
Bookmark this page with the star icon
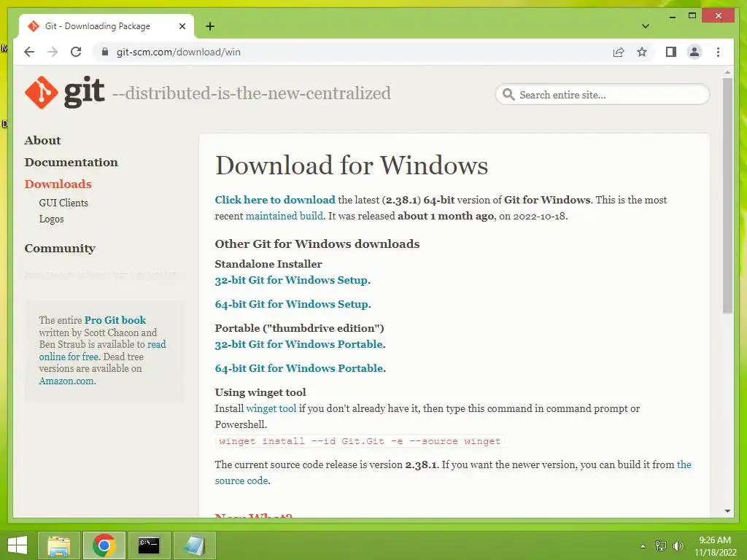tap(642, 52)
